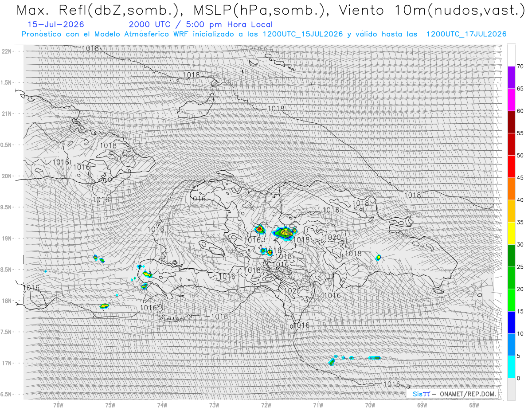Click the latitude axis label '20N'
Screen dimensions: 532x411
(7, 176)
